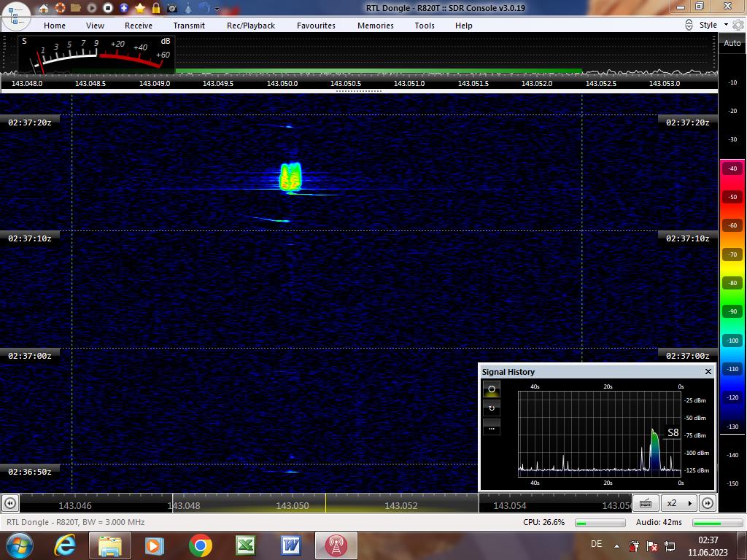747x560 pixels.
Task: Click the 02:37:20z timestamp label on the left
Action: tap(29, 122)
